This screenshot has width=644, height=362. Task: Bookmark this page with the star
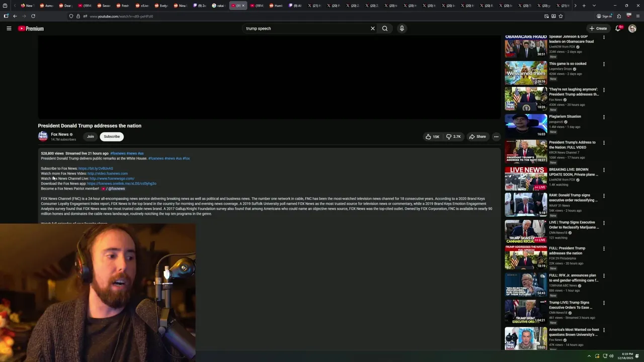pyautogui.click(x=560, y=16)
